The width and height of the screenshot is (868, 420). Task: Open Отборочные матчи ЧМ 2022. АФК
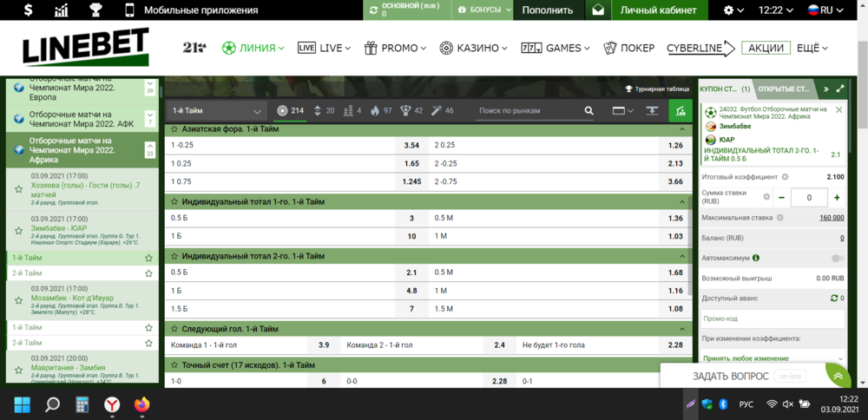click(82, 118)
